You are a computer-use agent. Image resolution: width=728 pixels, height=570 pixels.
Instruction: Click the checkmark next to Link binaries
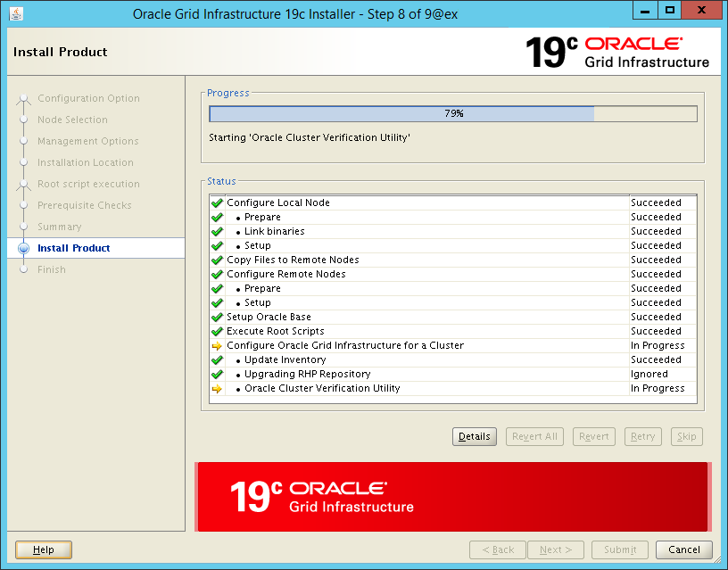coord(217,231)
